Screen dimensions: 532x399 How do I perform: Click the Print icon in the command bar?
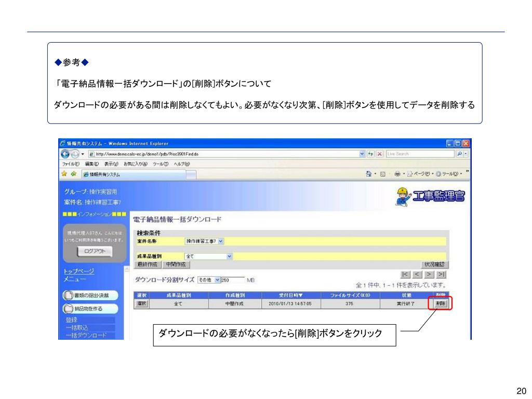coord(397,174)
